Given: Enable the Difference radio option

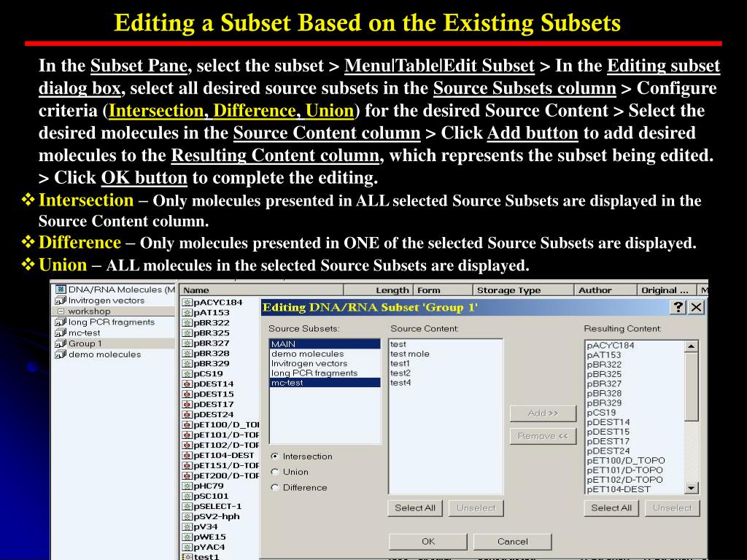Looking at the screenshot, I should pyautogui.click(x=275, y=488).
